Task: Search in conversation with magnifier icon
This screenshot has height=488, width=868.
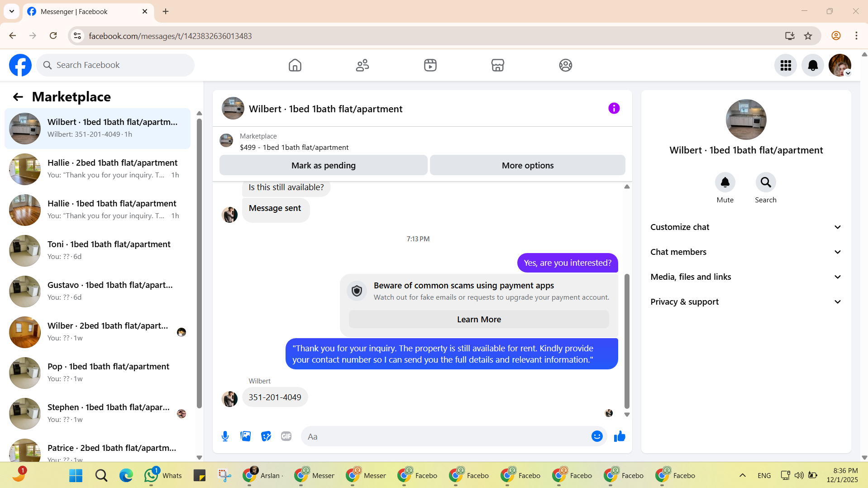Action: [x=766, y=182]
